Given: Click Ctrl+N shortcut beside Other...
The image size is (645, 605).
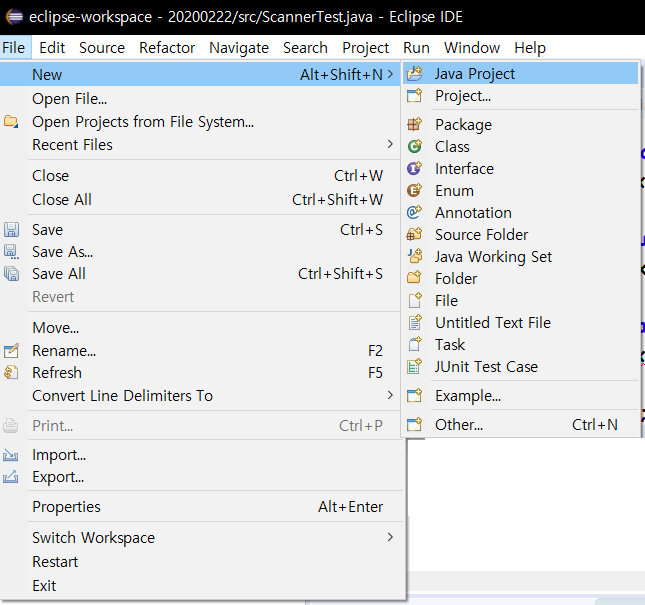Looking at the screenshot, I should point(594,424).
